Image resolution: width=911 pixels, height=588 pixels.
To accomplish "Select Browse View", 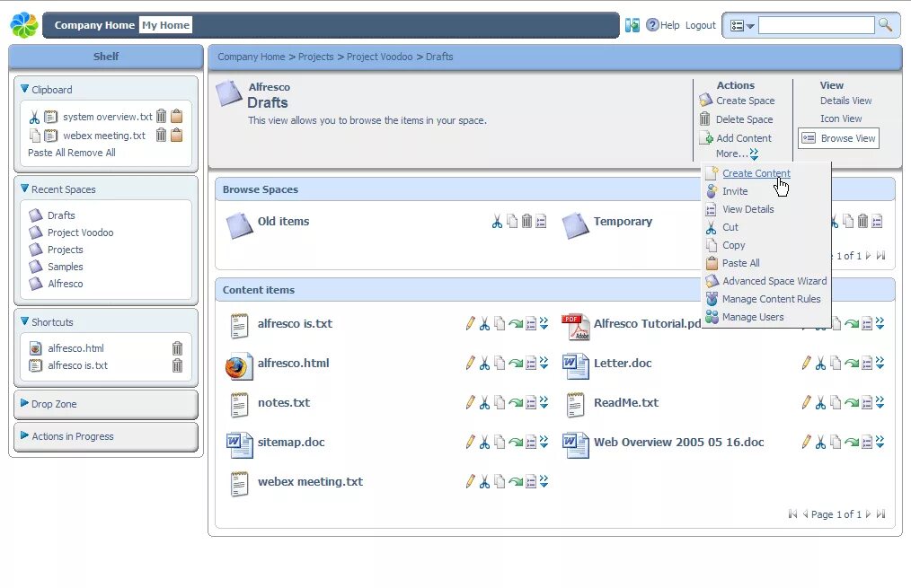I will [838, 138].
